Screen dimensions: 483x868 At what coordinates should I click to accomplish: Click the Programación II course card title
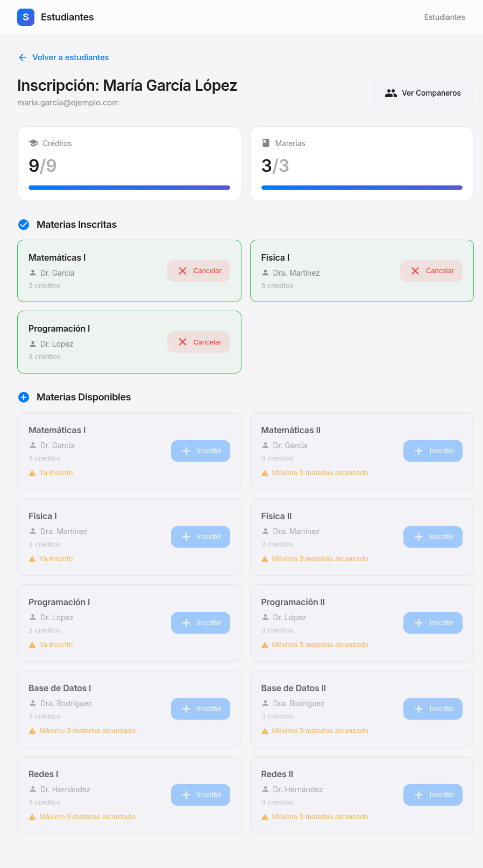293,602
